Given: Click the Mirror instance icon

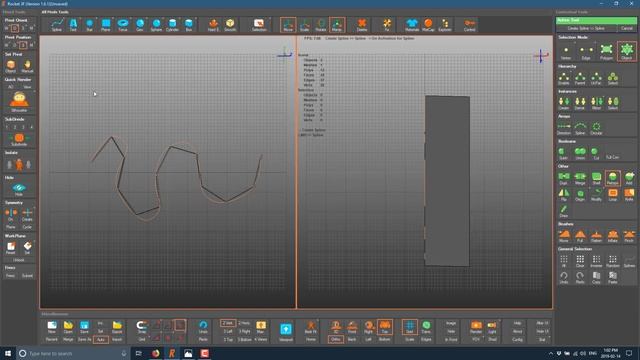Looking at the screenshot, I should coord(596,103).
